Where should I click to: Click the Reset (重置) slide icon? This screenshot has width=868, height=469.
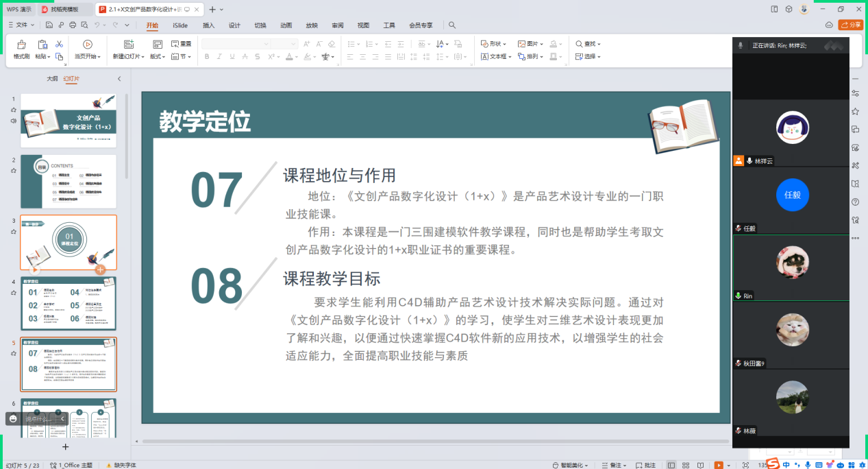pos(182,44)
